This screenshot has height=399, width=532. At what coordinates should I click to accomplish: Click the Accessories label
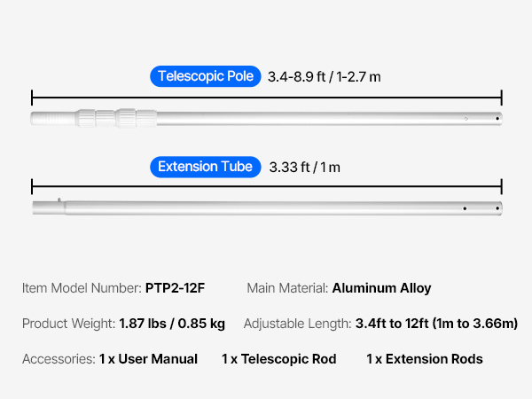pos(59,359)
